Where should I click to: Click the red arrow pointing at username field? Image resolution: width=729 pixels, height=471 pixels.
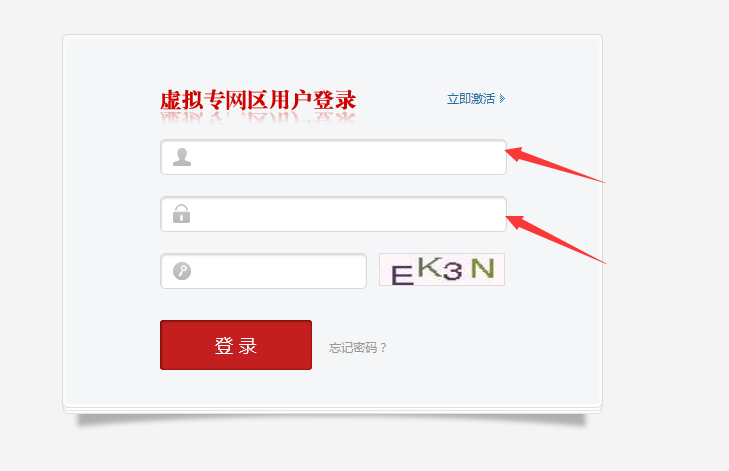click(555, 165)
